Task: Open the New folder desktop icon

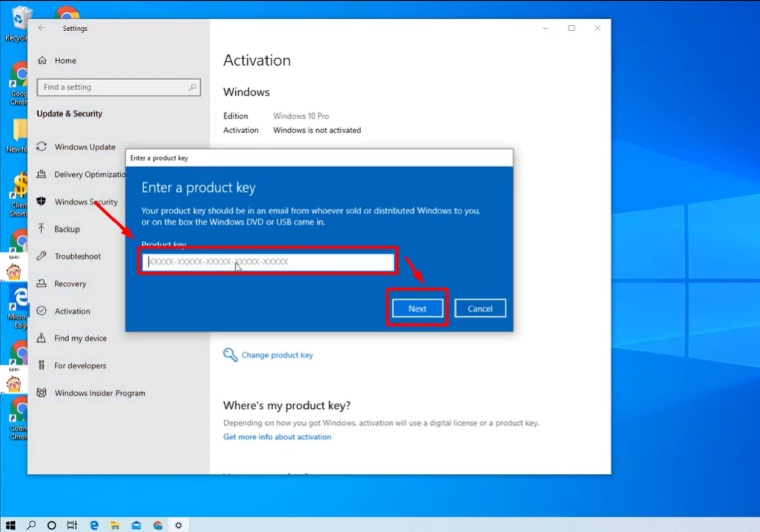Action: [x=18, y=136]
